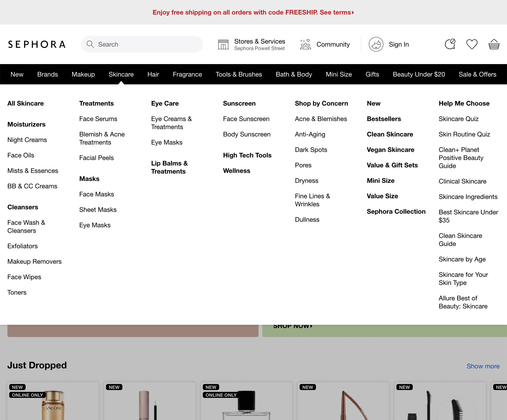The height and width of the screenshot is (420, 507).
Task: Click 'Show more' next to Just Dropped
Action: tap(483, 366)
